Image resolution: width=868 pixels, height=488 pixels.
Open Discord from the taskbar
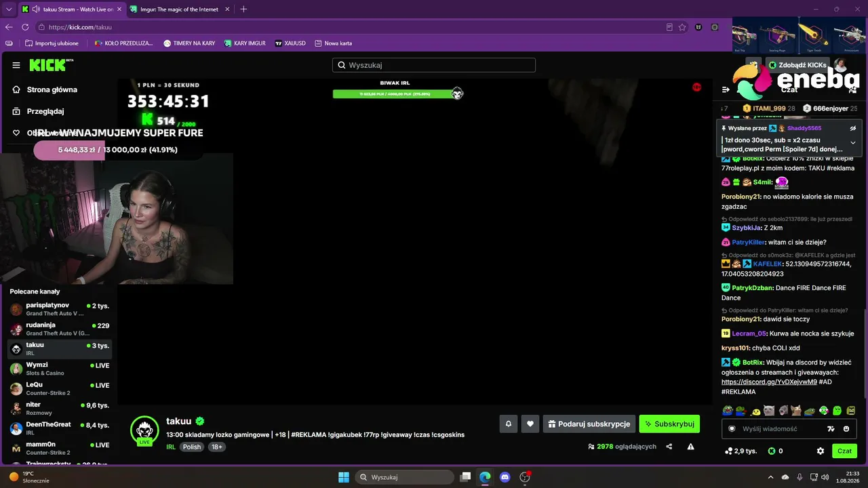[505, 477]
